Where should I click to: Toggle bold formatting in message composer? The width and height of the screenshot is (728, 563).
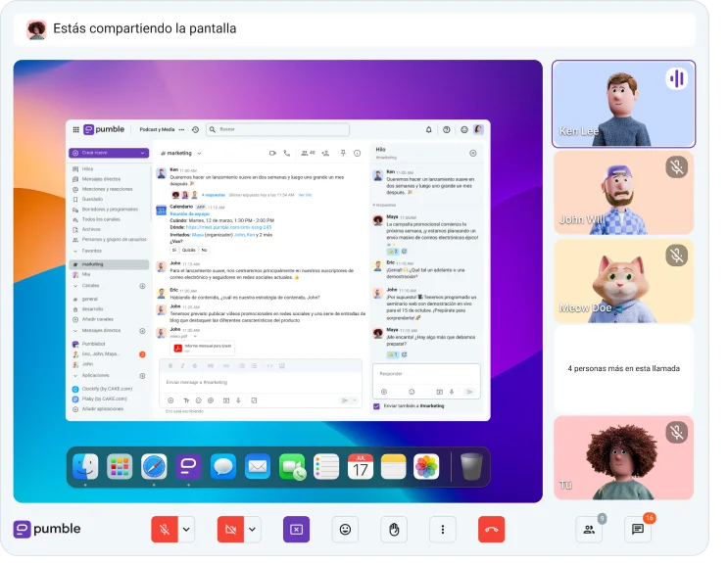(170, 366)
